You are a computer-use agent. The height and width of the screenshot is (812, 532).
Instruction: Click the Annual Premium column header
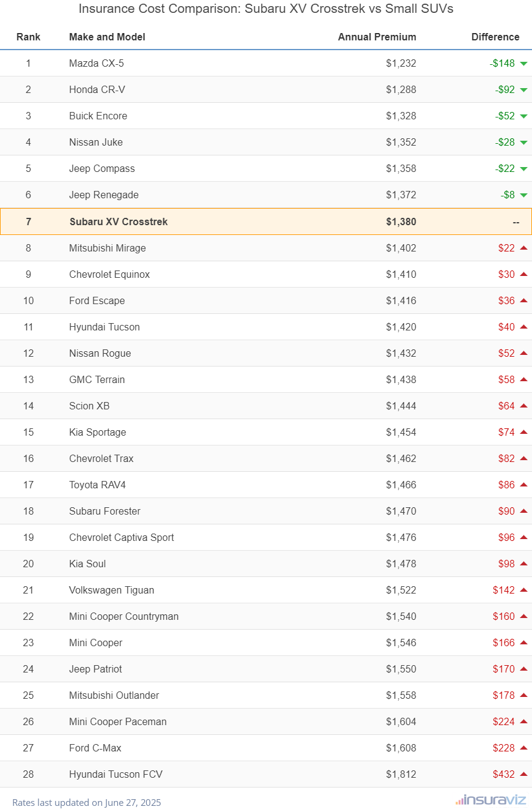tap(377, 37)
